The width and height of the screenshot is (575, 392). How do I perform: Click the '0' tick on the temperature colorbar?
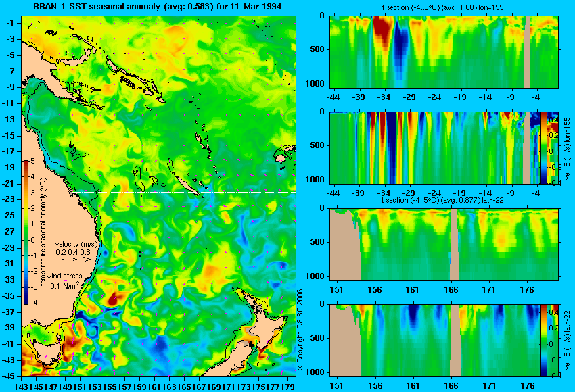(x=32, y=241)
